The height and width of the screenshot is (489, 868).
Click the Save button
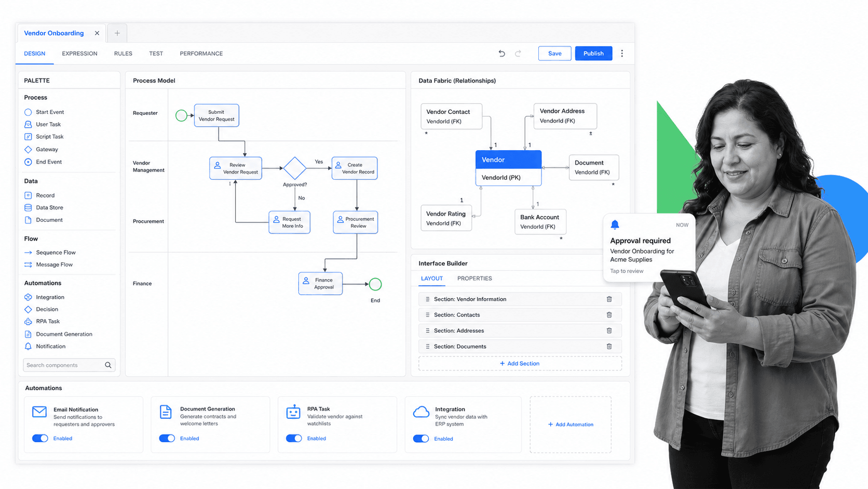point(554,54)
